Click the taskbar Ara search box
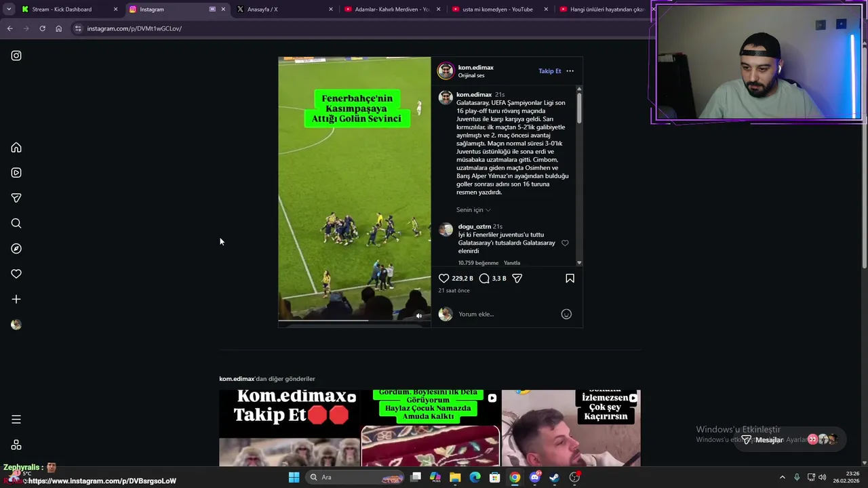This screenshot has height=488, width=868. tap(356, 477)
